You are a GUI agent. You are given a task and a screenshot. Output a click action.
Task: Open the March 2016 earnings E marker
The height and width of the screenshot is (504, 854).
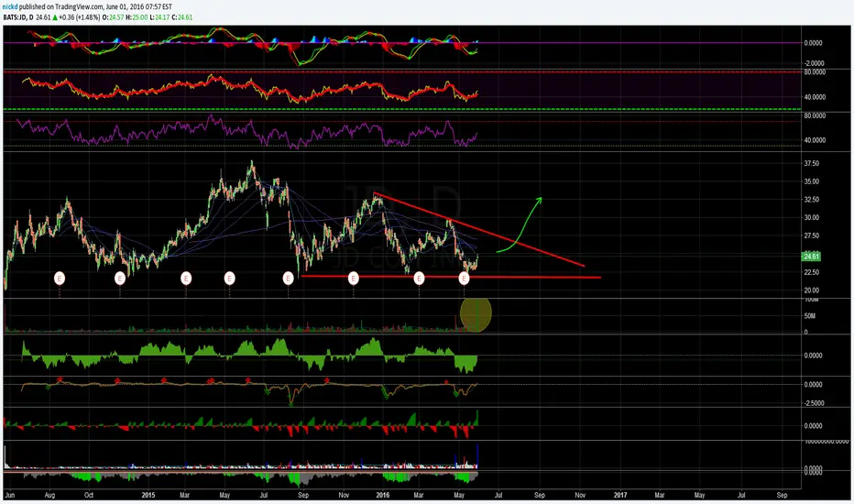tap(419, 279)
